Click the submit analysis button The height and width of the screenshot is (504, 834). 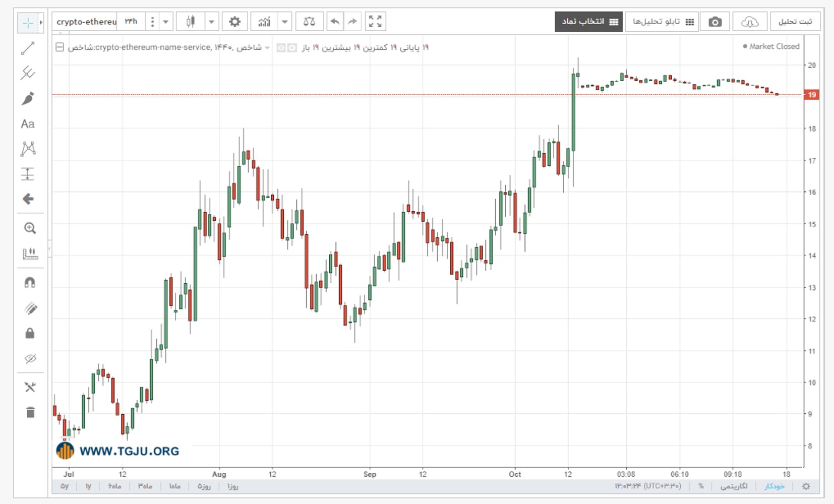tap(795, 22)
